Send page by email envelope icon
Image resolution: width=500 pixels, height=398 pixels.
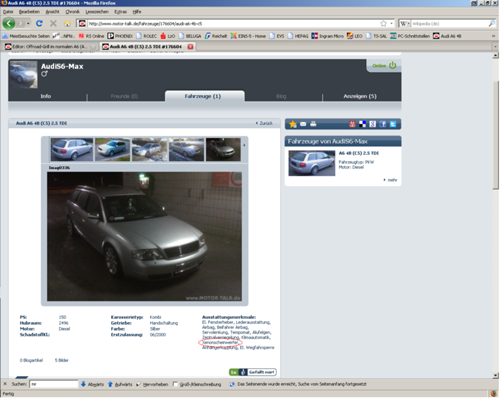coord(303,124)
